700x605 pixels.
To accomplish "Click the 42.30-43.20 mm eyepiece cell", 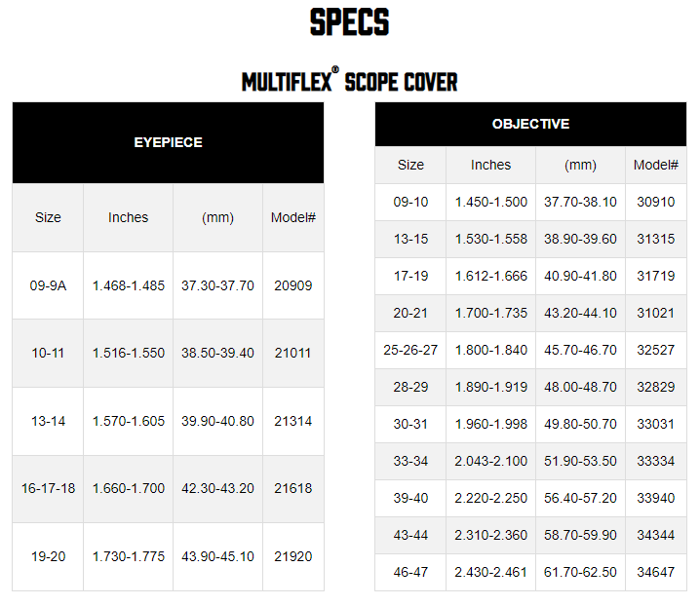I will click(217, 488).
